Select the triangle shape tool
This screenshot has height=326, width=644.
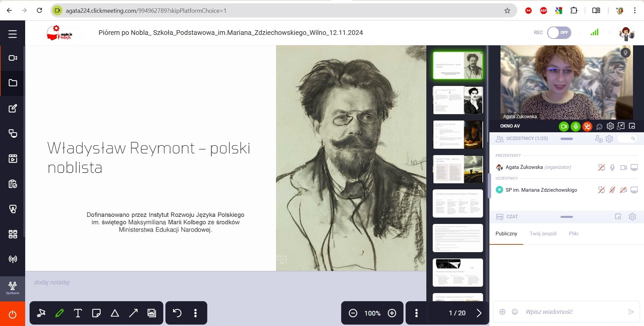pos(115,313)
